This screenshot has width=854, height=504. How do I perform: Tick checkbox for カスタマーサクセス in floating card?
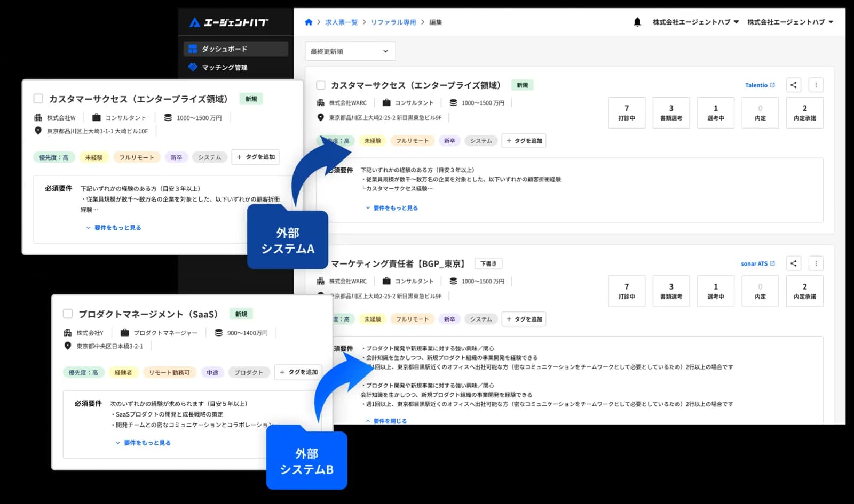(x=38, y=99)
